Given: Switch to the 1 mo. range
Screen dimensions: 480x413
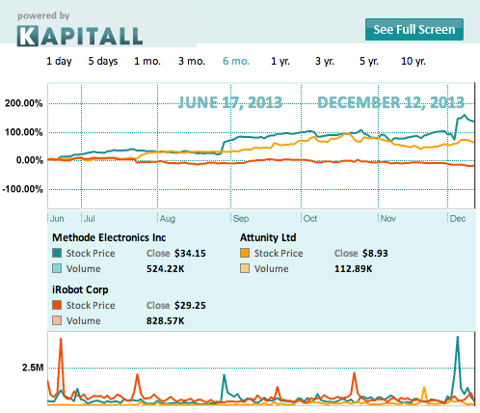Looking at the screenshot, I should click(x=147, y=61).
